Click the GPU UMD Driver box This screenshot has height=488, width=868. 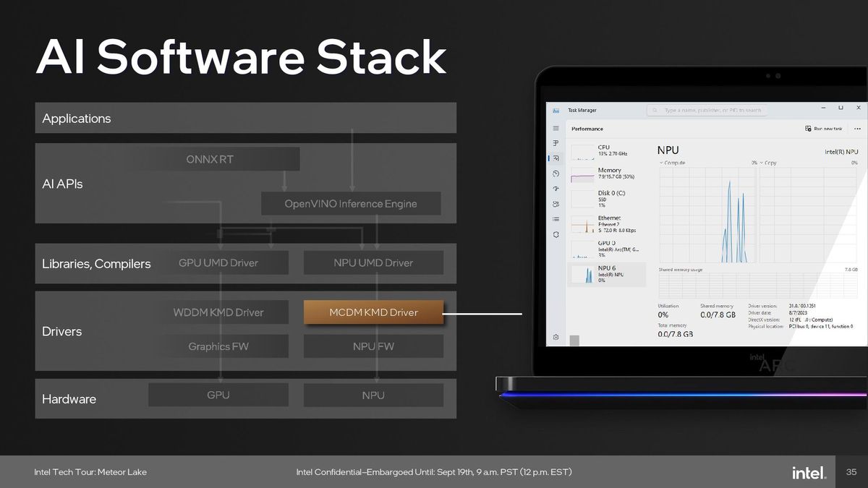[218, 262]
